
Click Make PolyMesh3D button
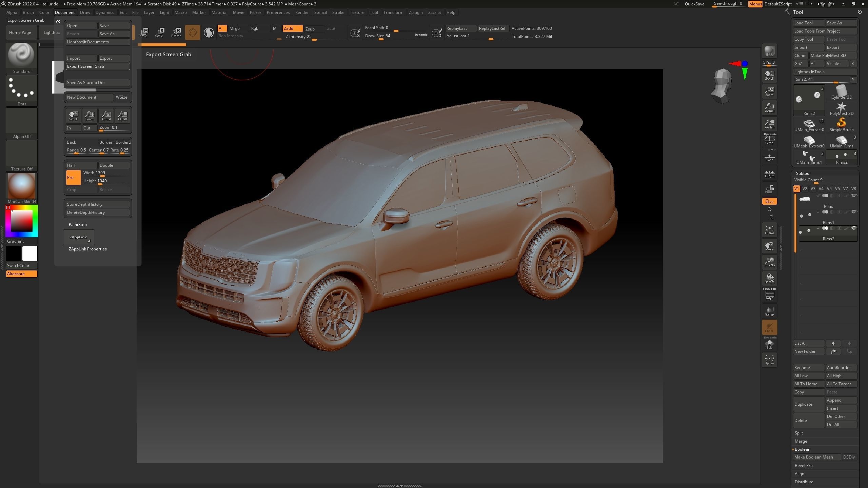coord(833,56)
